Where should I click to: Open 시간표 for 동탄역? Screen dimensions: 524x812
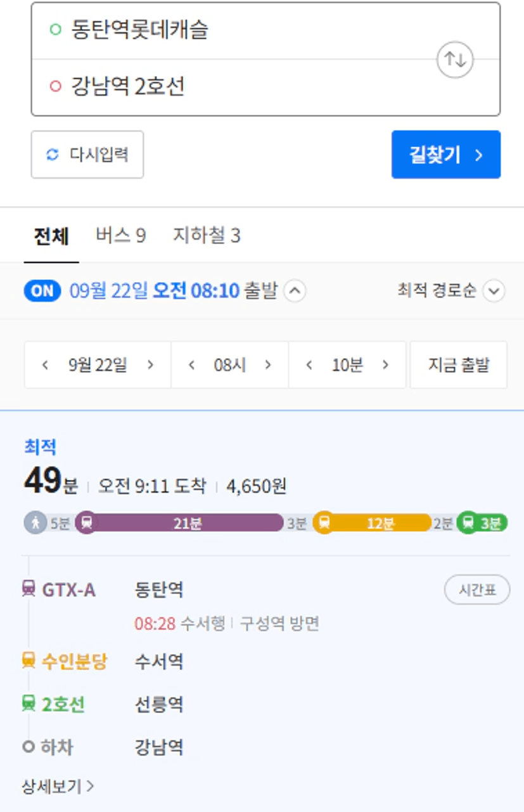(477, 590)
